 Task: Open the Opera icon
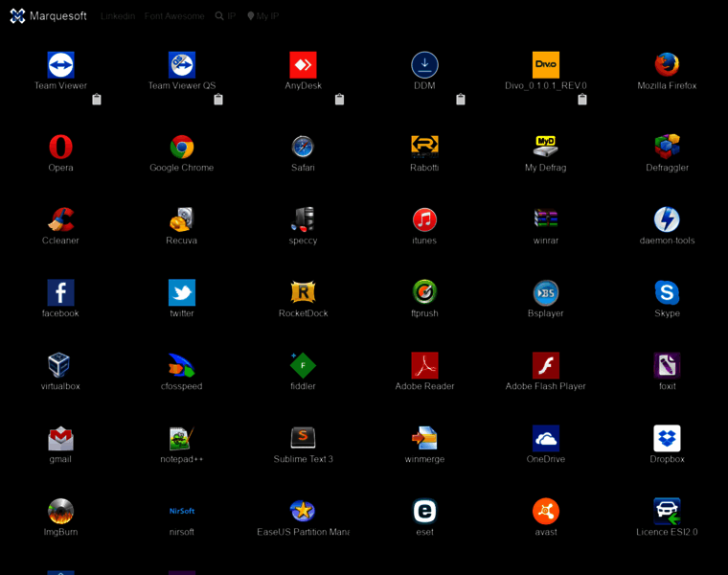pos(60,147)
